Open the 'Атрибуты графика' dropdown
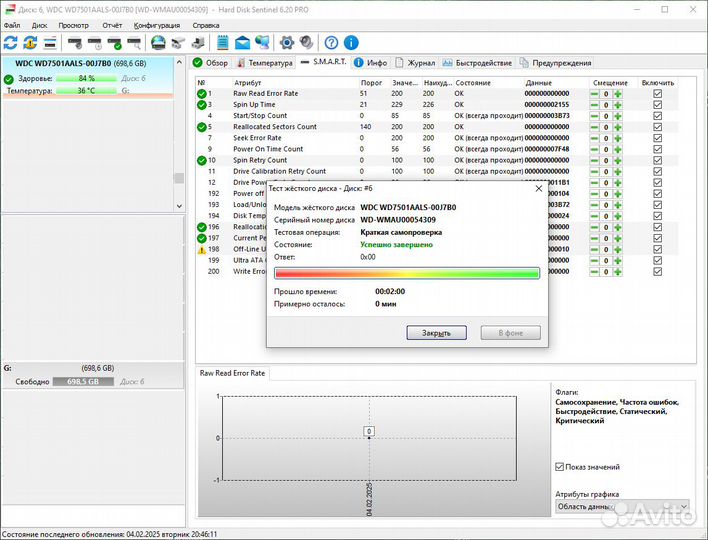Screen dimensions: 708x540 point(622,508)
